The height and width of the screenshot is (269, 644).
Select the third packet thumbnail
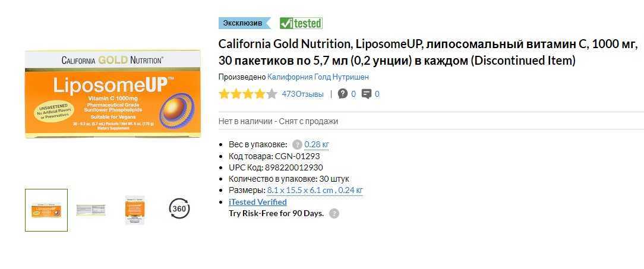pyautogui.click(x=135, y=210)
